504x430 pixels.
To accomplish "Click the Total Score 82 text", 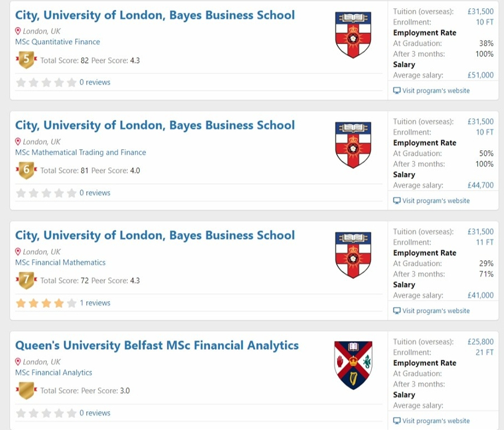I will (64, 60).
